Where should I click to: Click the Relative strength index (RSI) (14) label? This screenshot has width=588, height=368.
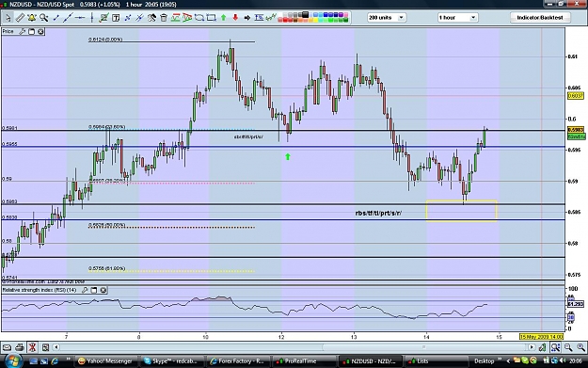tap(40, 290)
